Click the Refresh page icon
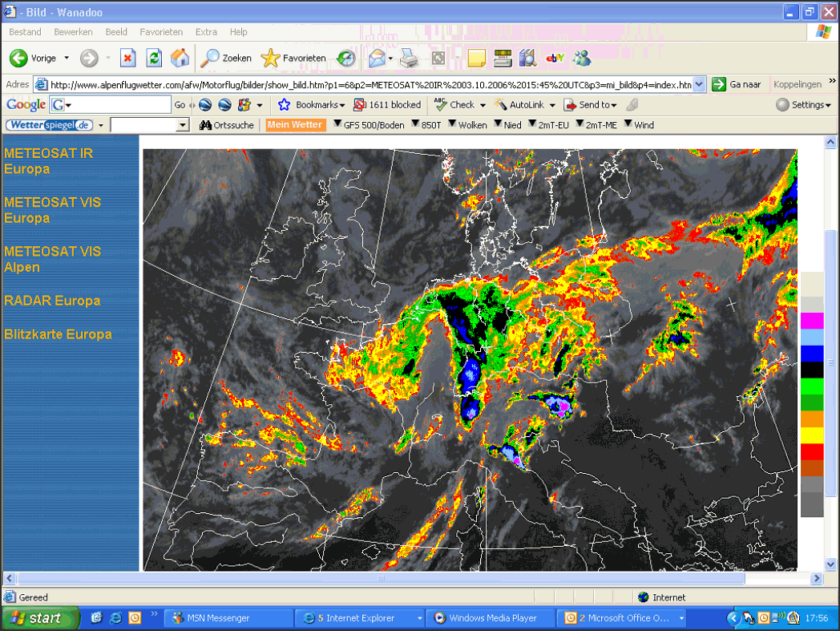The height and width of the screenshot is (631, 840). (154, 58)
